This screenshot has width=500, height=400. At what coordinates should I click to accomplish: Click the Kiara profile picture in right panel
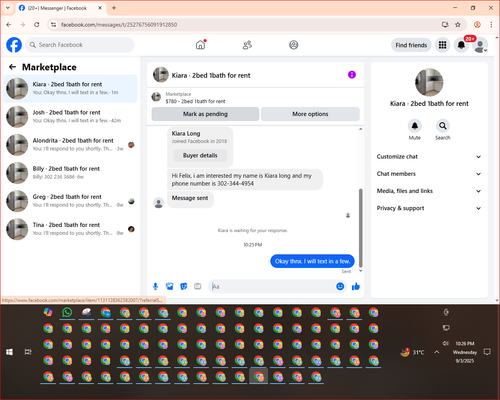[429, 82]
